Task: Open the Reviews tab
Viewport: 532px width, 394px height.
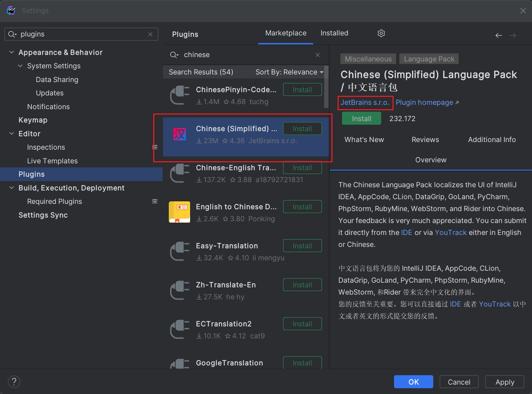Action: (x=425, y=140)
